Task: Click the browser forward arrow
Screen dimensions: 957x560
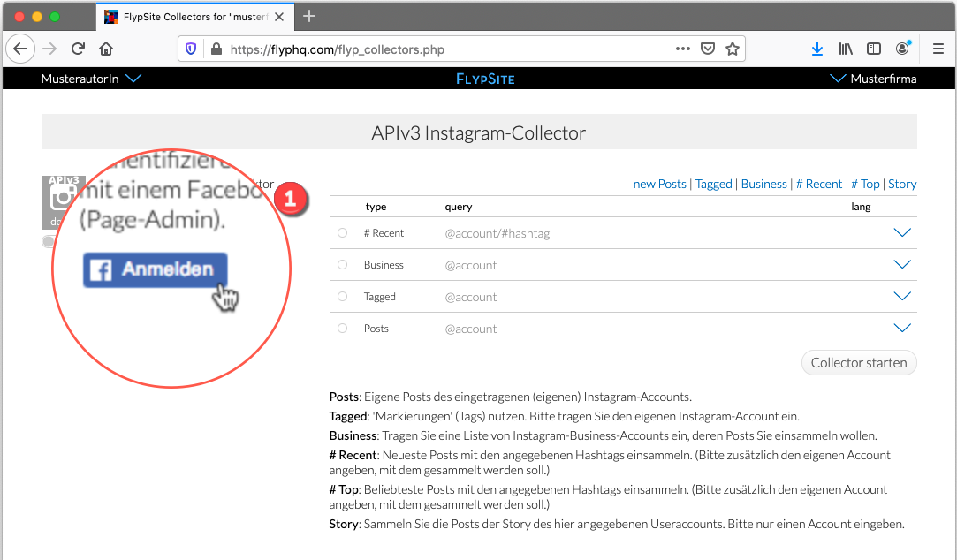Action: [x=49, y=49]
